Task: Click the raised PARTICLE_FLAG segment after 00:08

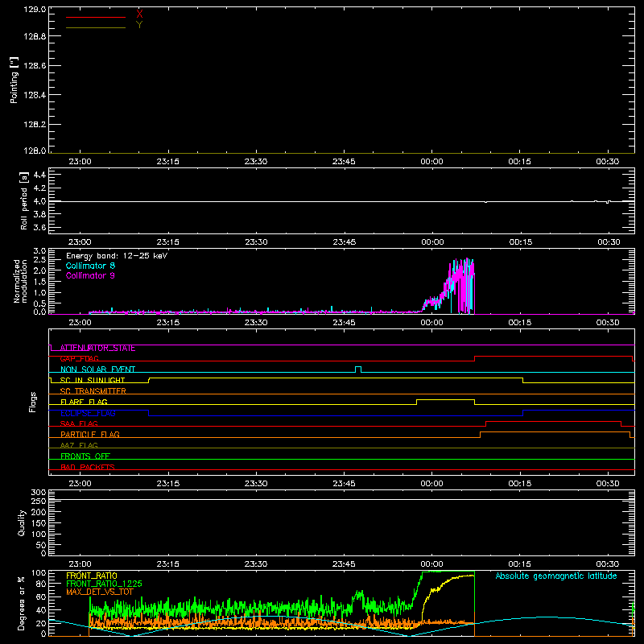Action: pyautogui.click(x=555, y=432)
